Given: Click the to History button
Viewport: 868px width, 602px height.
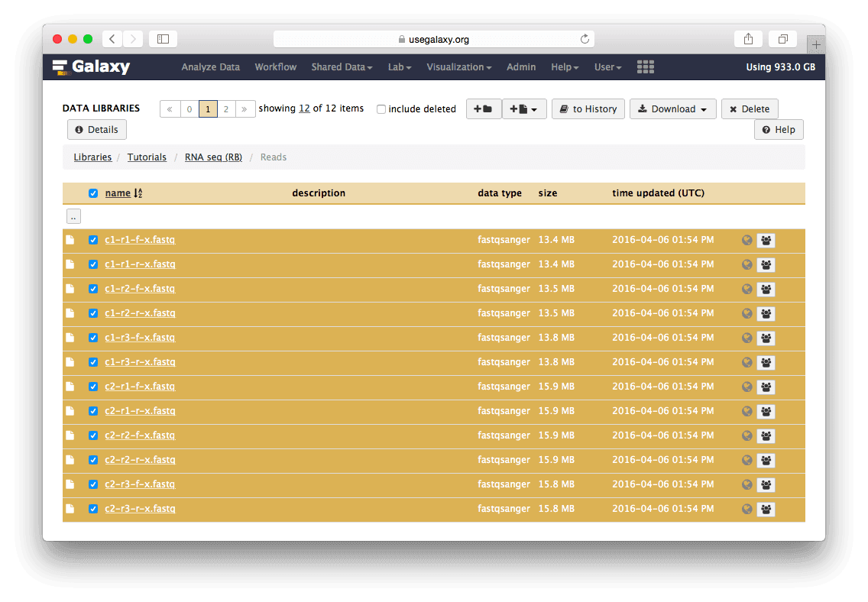Looking at the screenshot, I should coord(588,109).
